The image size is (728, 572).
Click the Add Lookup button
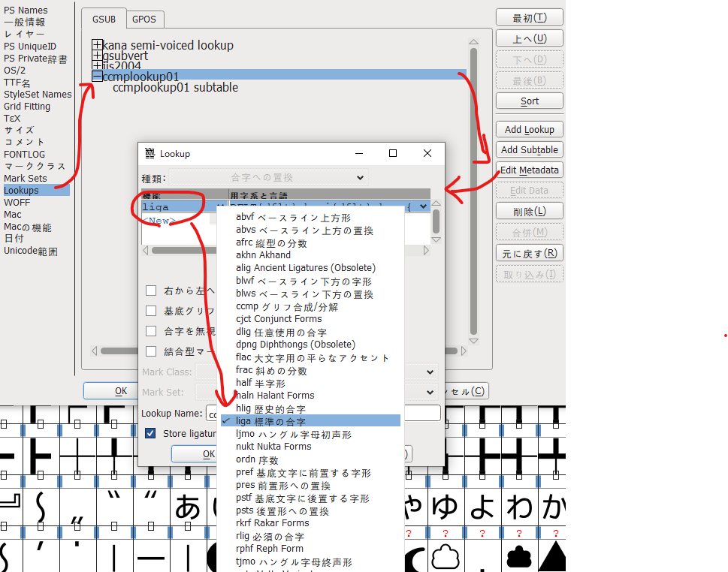(x=530, y=129)
